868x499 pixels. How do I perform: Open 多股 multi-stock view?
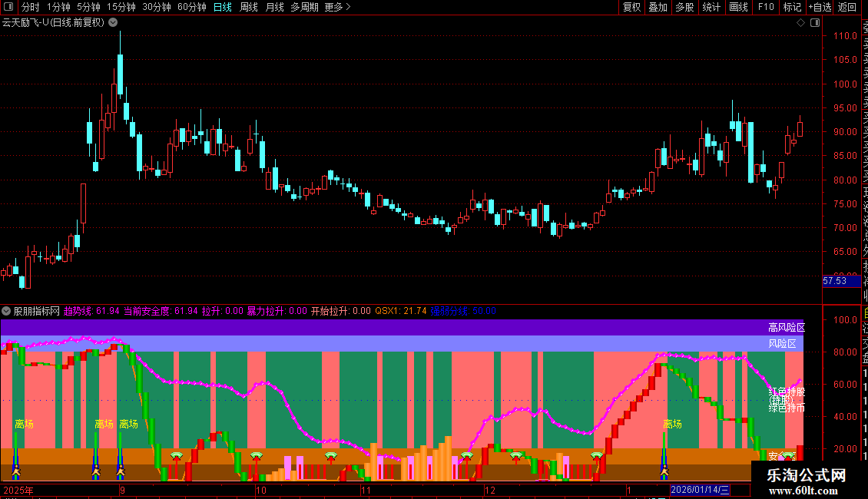(684, 7)
